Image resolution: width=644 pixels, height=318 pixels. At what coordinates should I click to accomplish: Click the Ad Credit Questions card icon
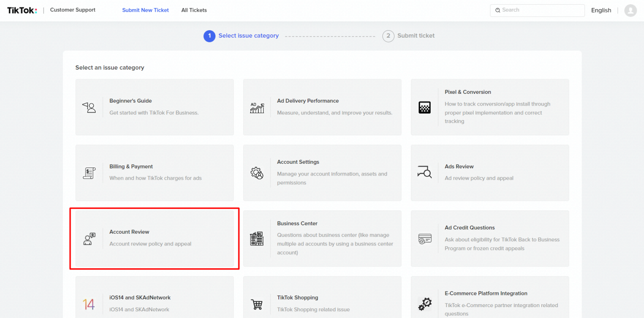click(x=425, y=239)
